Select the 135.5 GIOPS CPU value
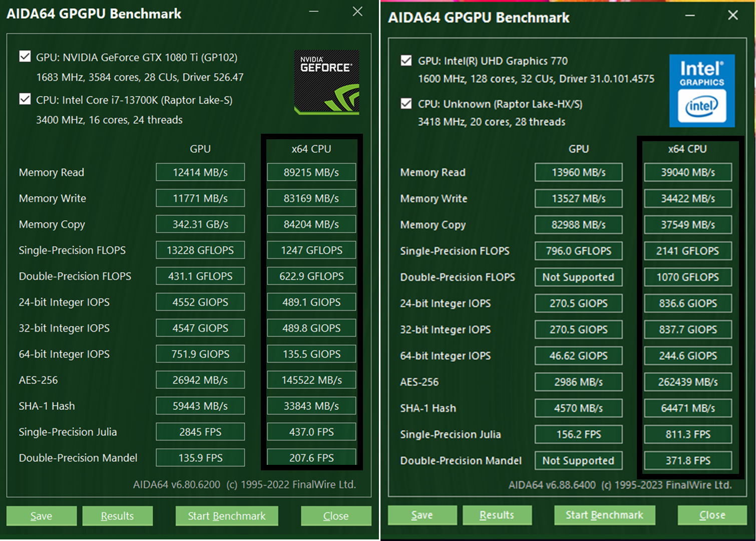756x541 pixels. 311,354
